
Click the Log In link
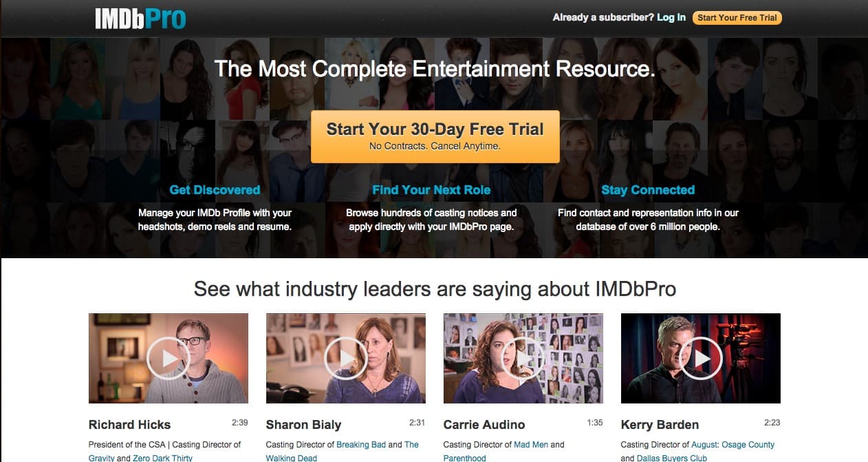tap(671, 17)
